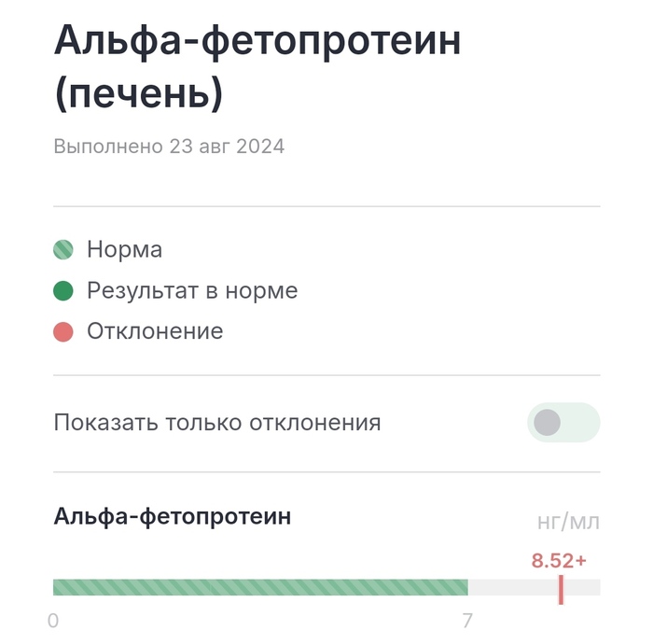Screen dimensions: 653x644
Task: Select the "Результат в норме" legend label
Action: (x=192, y=291)
